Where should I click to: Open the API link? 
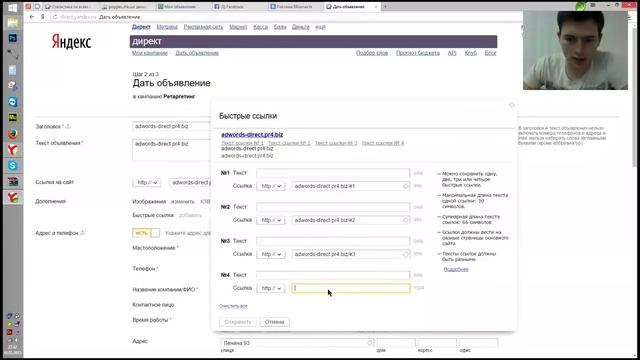pyautogui.click(x=452, y=53)
